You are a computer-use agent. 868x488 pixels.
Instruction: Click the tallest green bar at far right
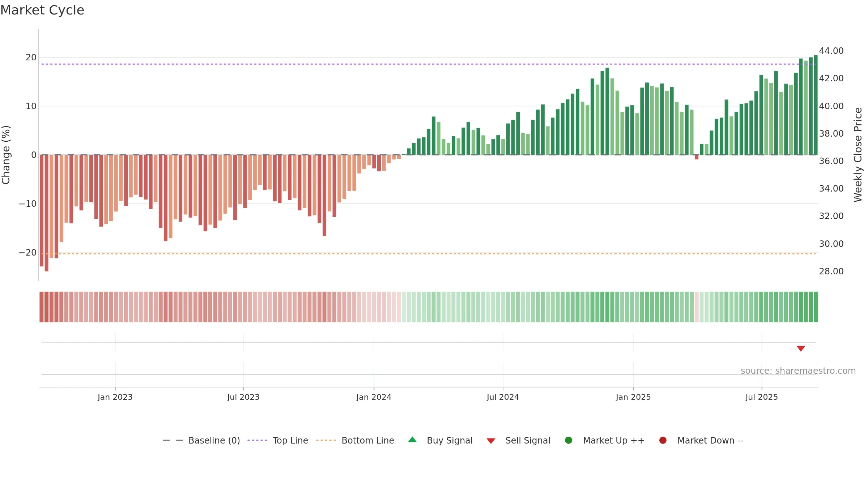[816, 105]
